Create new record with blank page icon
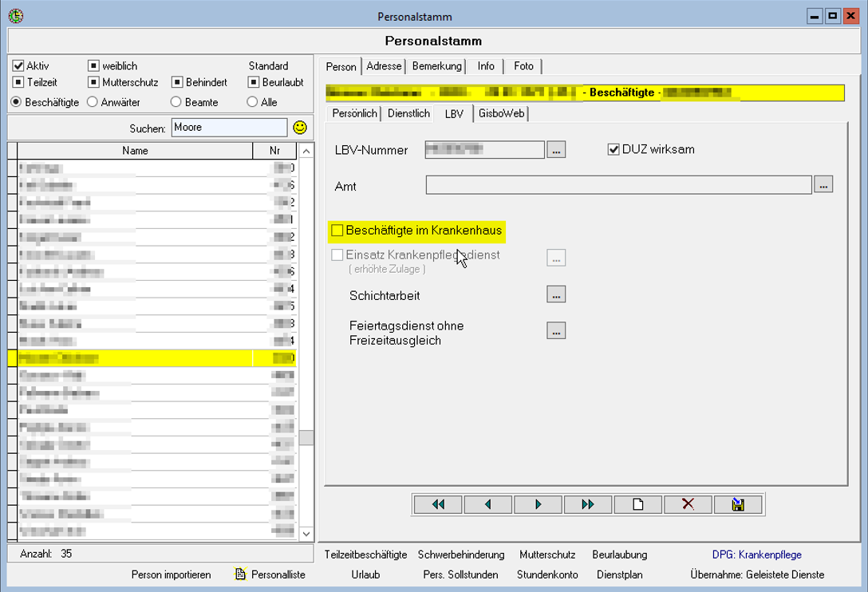The width and height of the screenshot is (868, 592). 637,504
